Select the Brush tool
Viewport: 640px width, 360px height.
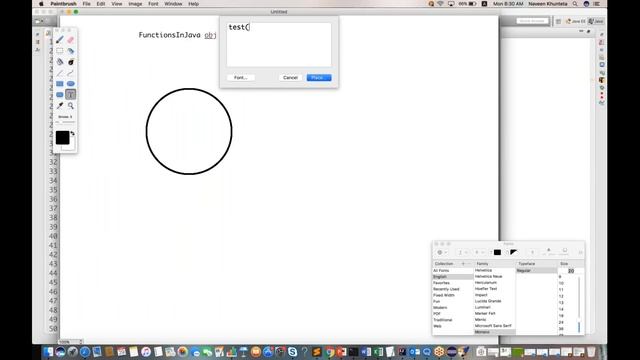pos(60,40)
